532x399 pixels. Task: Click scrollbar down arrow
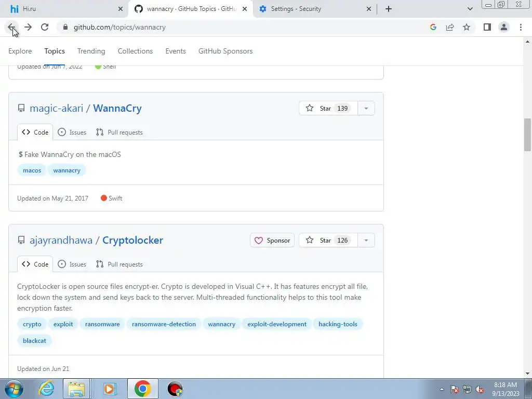(527, 374)
